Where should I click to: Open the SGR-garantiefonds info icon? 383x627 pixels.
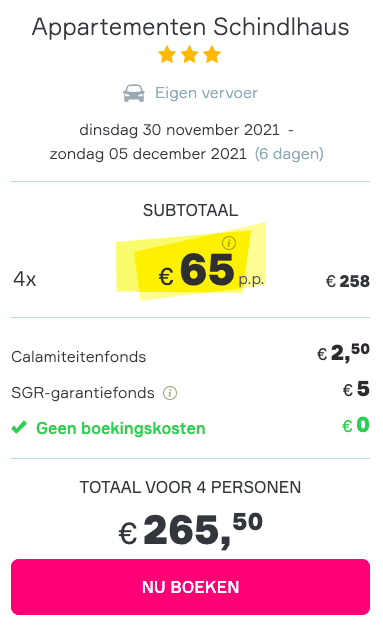pos(170,393)
